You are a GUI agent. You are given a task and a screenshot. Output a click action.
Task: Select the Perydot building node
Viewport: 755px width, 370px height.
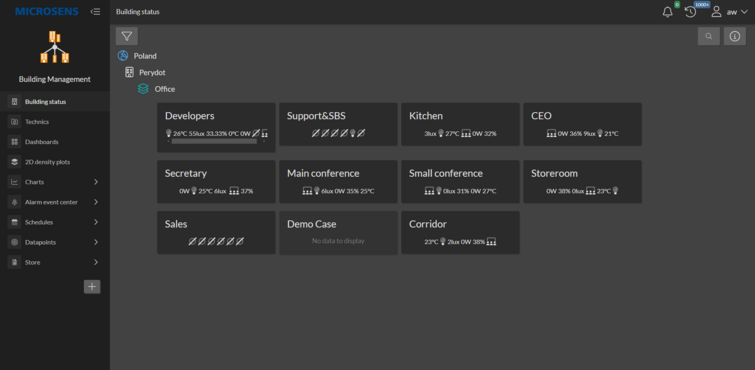[145, 72]
